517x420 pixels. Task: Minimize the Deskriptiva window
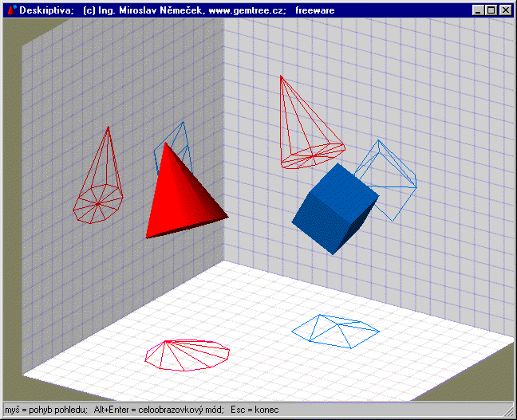coord(478,10)
